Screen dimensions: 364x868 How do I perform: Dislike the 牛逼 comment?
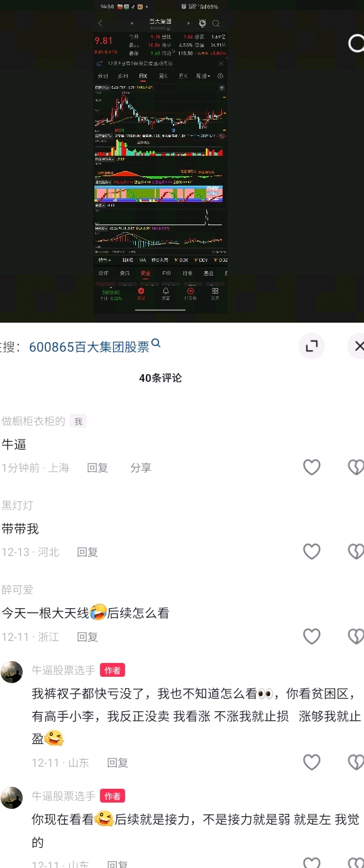tap(356, 467)
